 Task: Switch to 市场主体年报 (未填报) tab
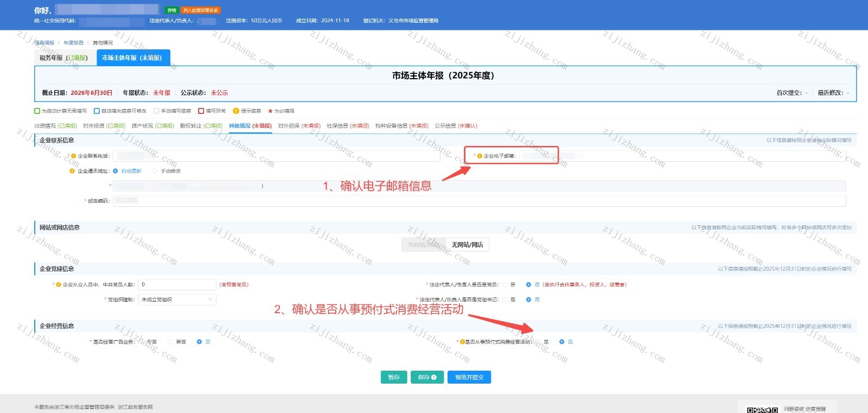click(x=133, y=58)
